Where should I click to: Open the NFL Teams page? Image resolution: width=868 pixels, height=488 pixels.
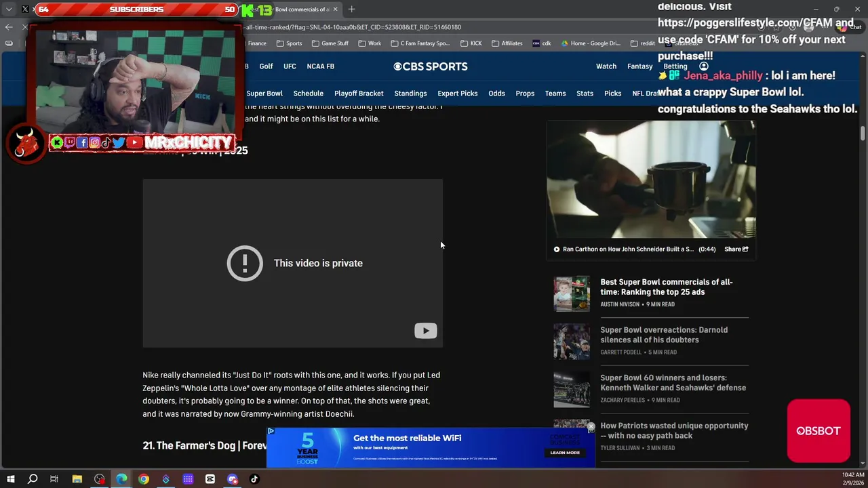[x=555, y=94]
